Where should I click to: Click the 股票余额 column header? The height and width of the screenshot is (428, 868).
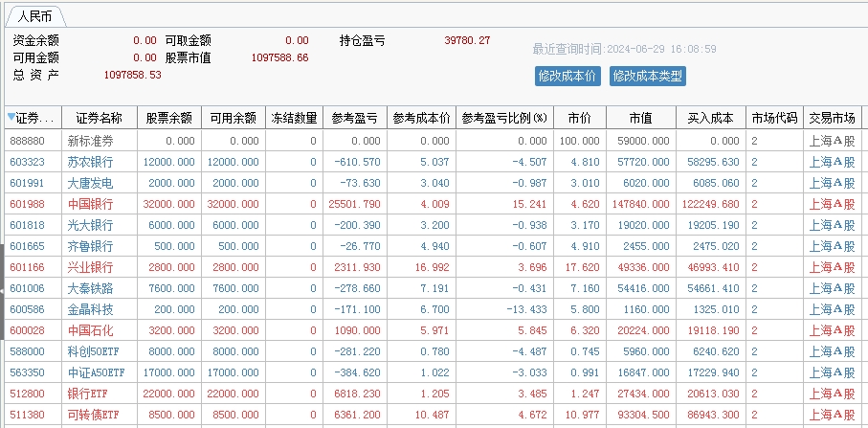pyautogui.click(x=169, y=118)
